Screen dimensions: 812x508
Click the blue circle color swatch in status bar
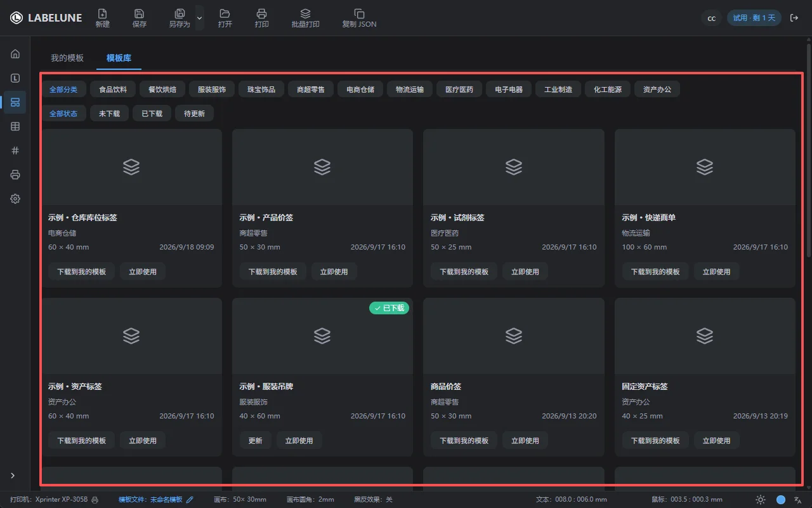[781, 500]
